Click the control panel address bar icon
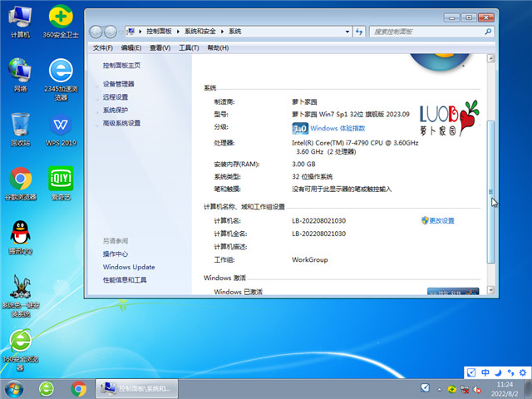532x399 pixels. pos(131,32)
